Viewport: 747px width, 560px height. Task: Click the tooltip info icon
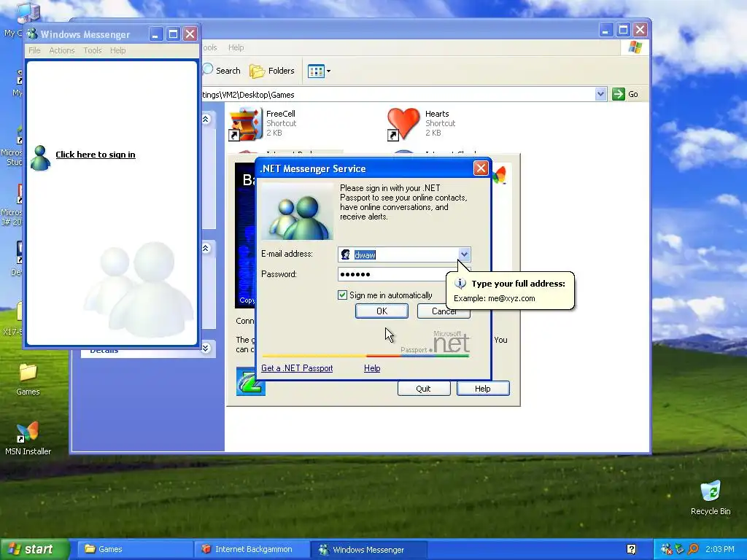pos(460,284)
